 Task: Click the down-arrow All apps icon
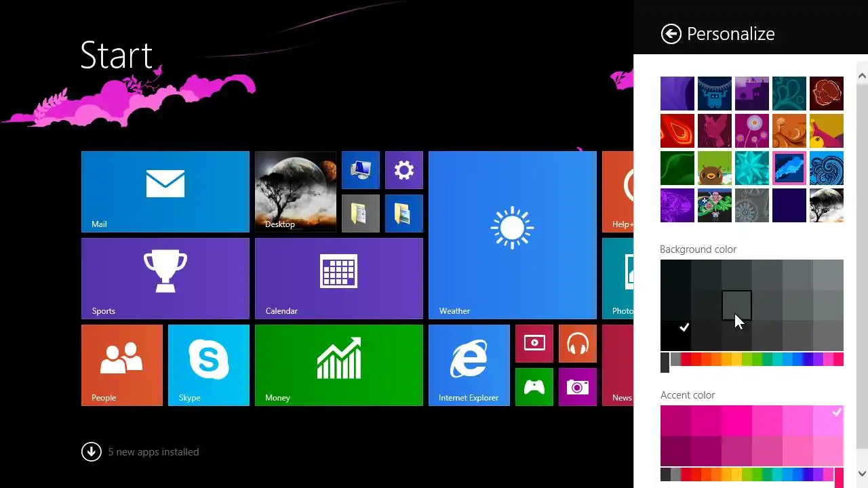pyautogui.click(x=92, y=451)
